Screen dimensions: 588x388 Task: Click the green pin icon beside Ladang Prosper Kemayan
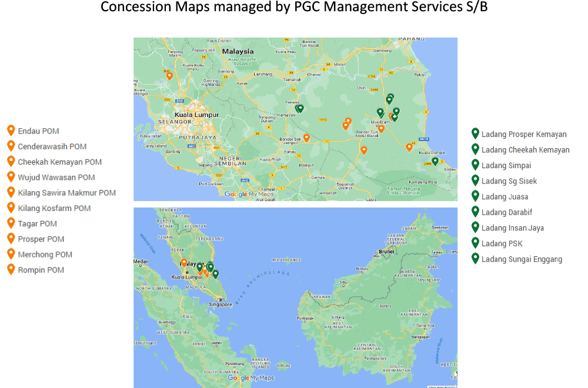click(x=475, y=133)
